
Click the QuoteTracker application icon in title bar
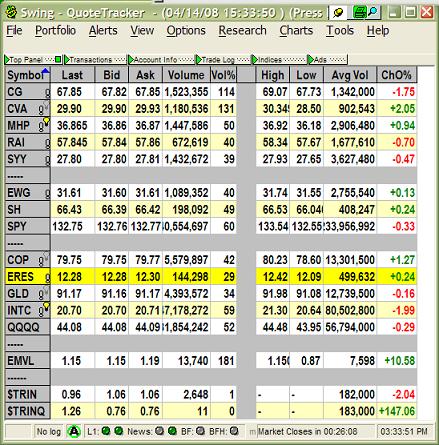click(11, 12)
